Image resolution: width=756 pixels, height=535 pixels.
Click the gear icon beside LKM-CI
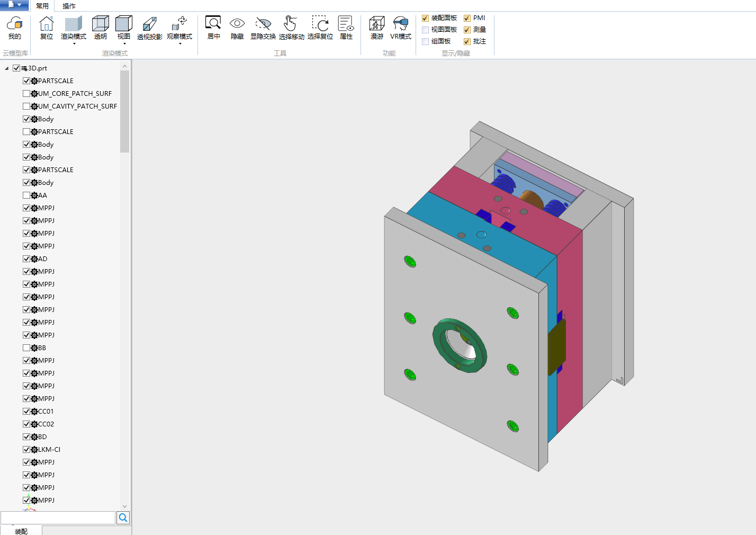34,450
